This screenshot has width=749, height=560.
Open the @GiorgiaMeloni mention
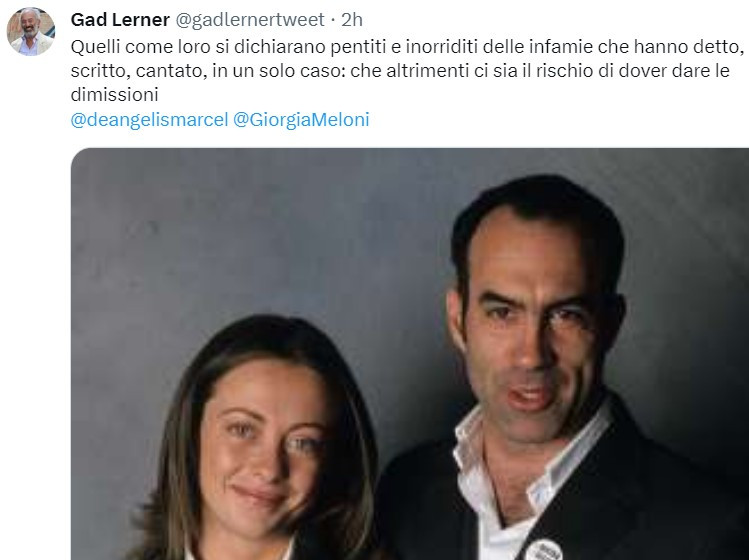coord(301,119)
